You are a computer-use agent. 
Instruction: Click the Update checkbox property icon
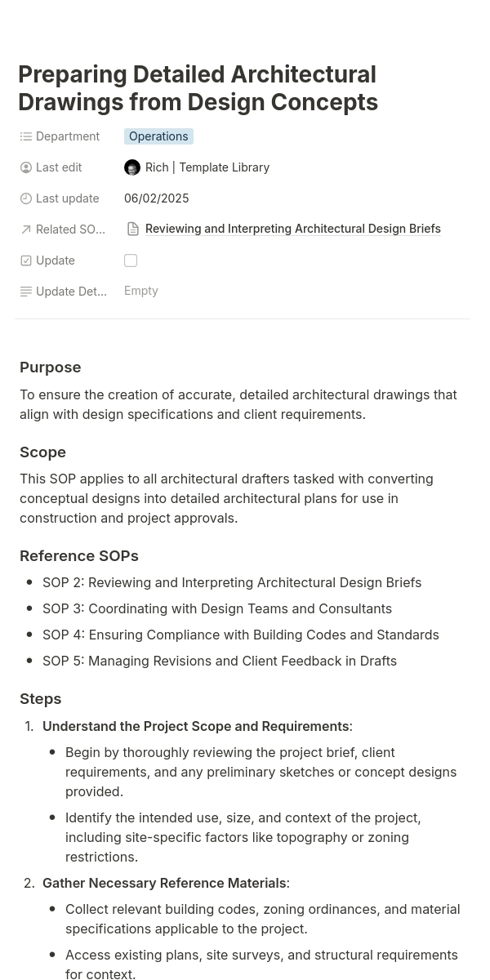coord(26,261)
